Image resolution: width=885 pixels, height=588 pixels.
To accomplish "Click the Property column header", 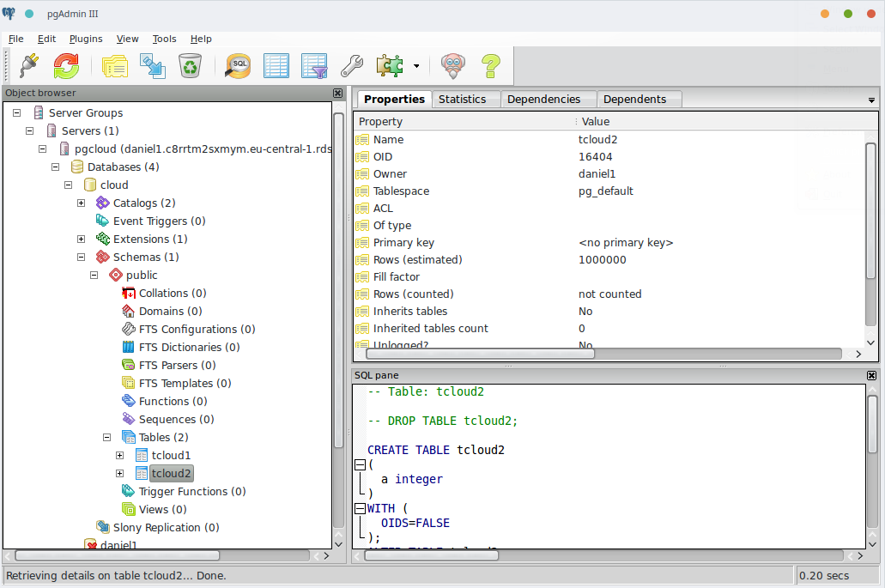I will (464, 121).
